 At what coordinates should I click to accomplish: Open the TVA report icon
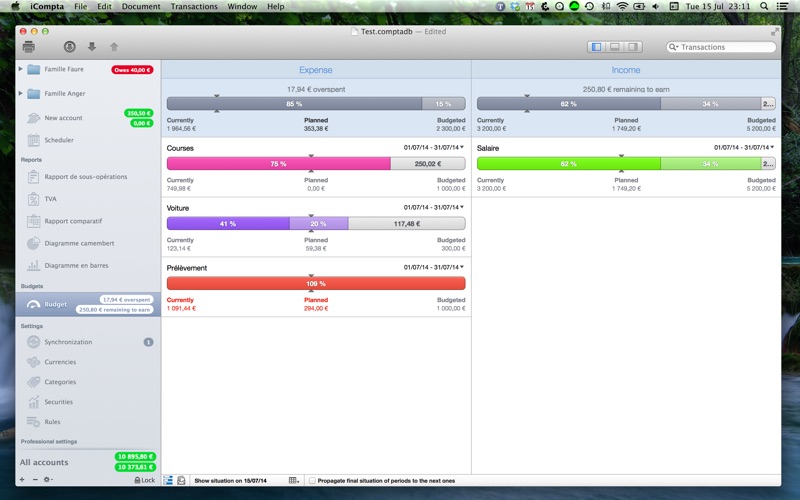34,199
